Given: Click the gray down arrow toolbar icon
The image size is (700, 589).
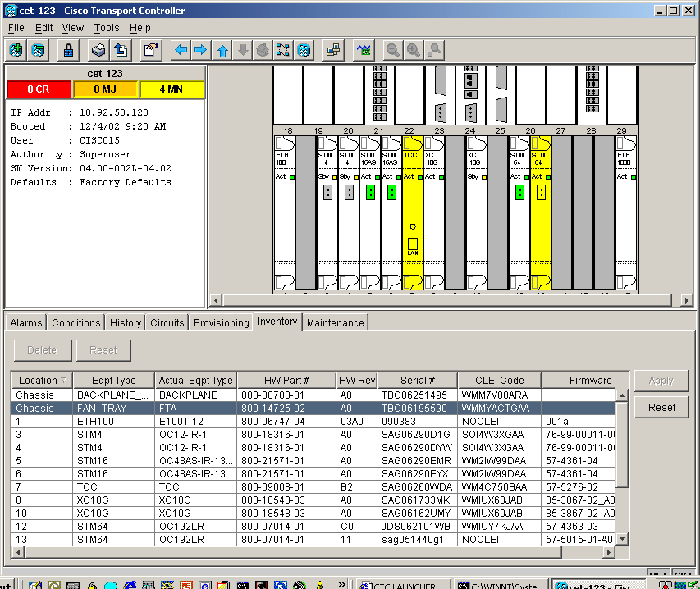Looking at the screenshot, I should pyautogui.click(x=243, y=50).
